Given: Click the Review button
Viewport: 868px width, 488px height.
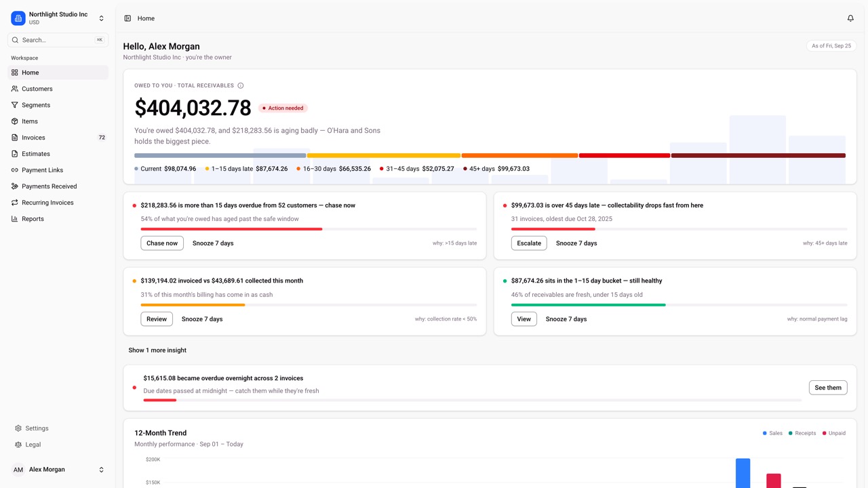Looking at the screenshot, I should click(157, 319).
